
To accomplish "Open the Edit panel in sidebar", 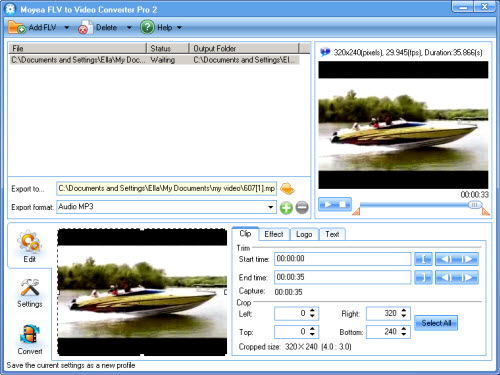I will coord(29,246).
